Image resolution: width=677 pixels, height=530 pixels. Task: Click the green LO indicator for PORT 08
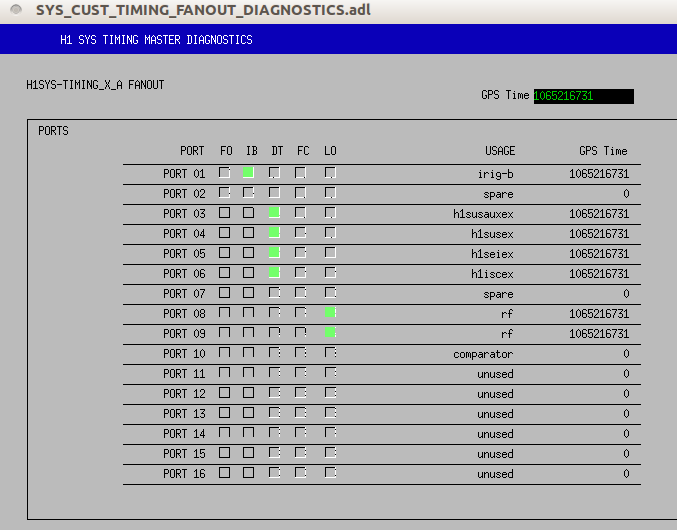pos(330,313)
